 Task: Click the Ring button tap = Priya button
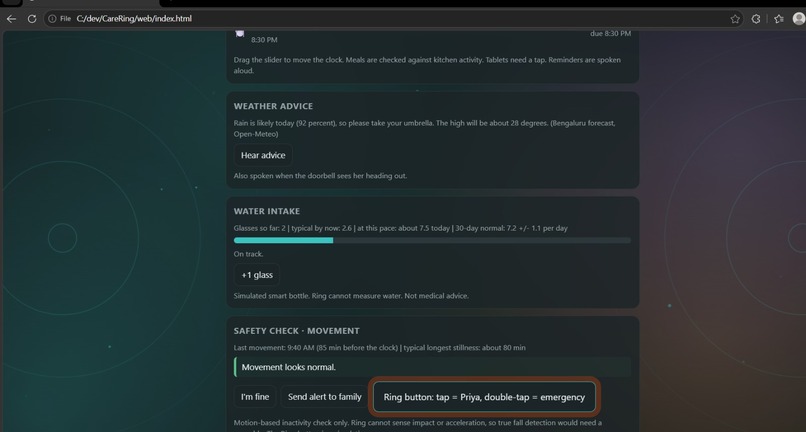pyautogui.click(x=484, y=397)
